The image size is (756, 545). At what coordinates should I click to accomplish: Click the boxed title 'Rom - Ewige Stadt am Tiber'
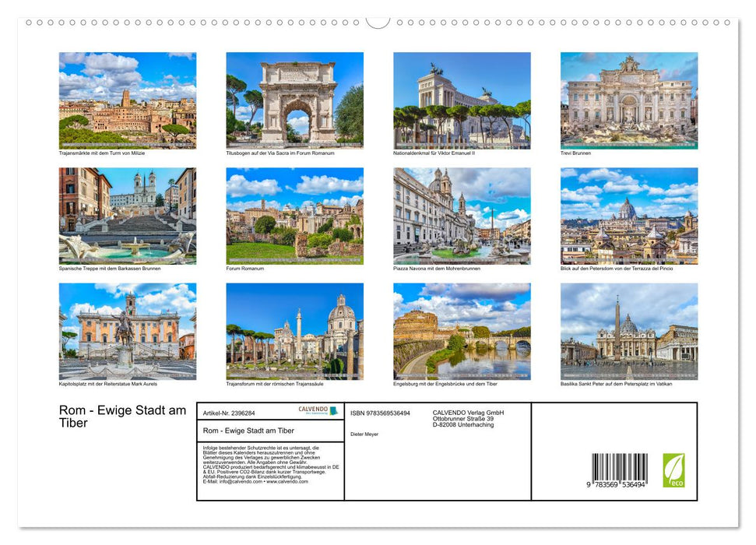(x=248, y=431)
